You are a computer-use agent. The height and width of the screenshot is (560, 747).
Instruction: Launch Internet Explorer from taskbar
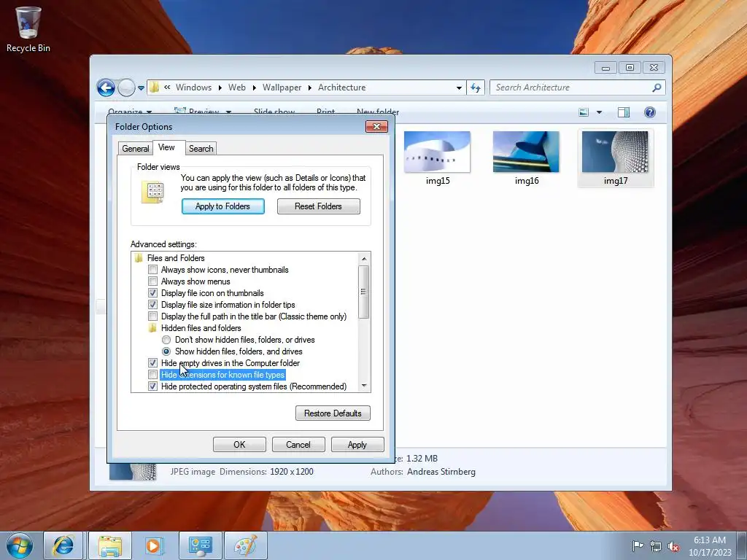(63, 545)
